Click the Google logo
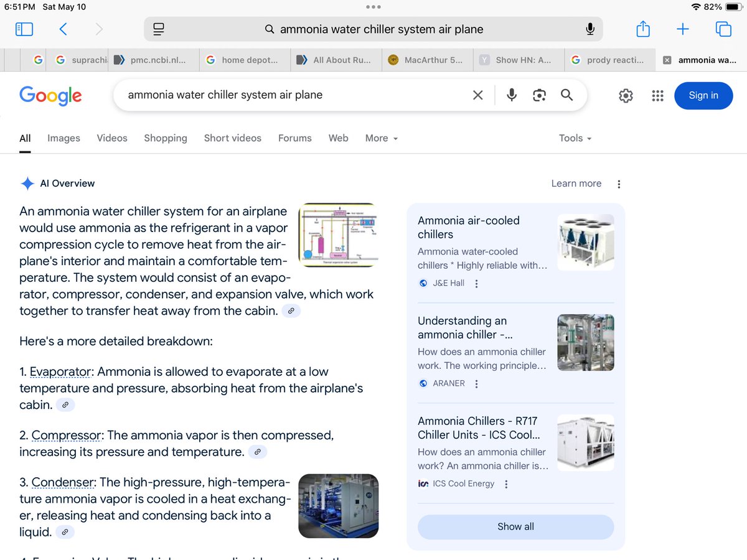Viewport: 747px width, 560px height. (x=50, y=96)
